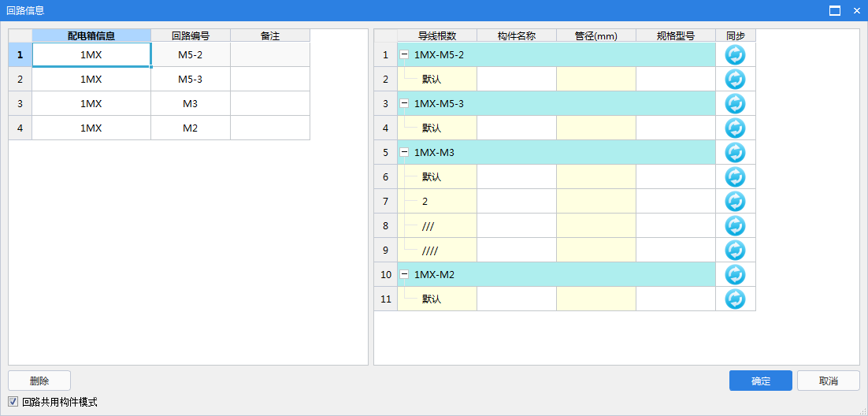
Task: Toggle 回路共用构件模式 checkbox
Action: 13,402
